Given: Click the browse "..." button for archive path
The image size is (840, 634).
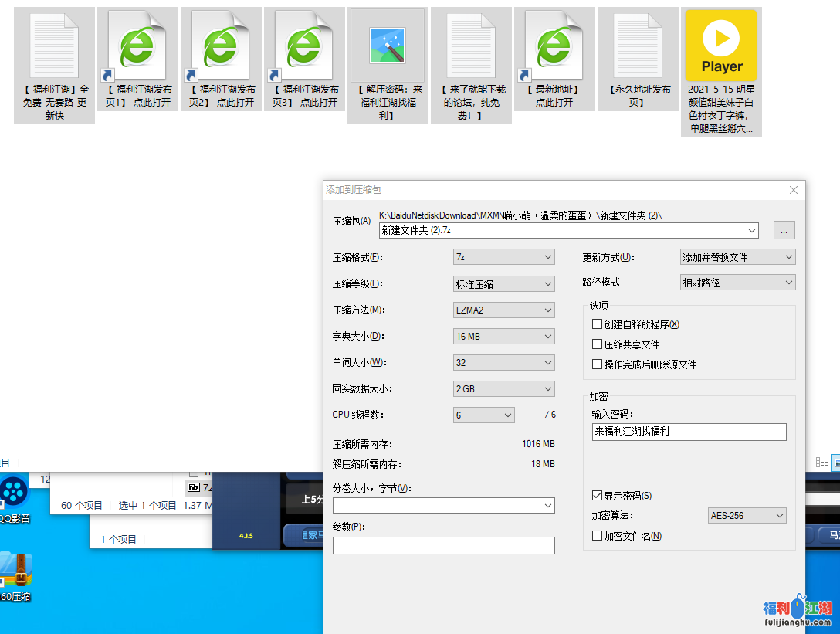Looking at the screenshot, I should coord(784,230).
